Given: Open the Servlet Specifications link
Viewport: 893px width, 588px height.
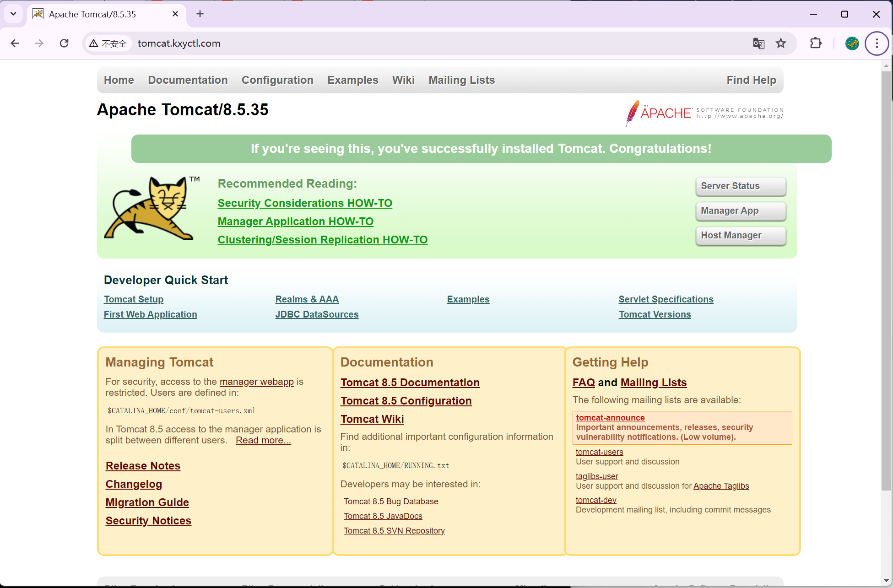Looking at the screenshot, I should pos(666,299).
